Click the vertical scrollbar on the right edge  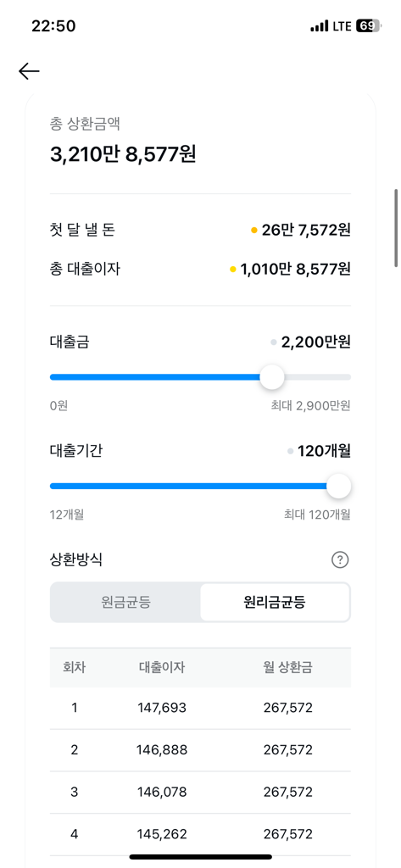[395, 227]
